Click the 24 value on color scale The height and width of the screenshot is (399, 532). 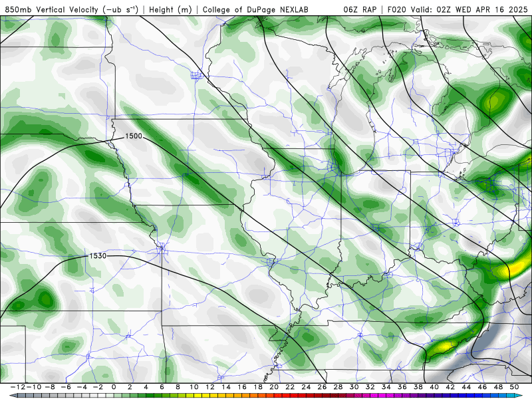[306, 387]
